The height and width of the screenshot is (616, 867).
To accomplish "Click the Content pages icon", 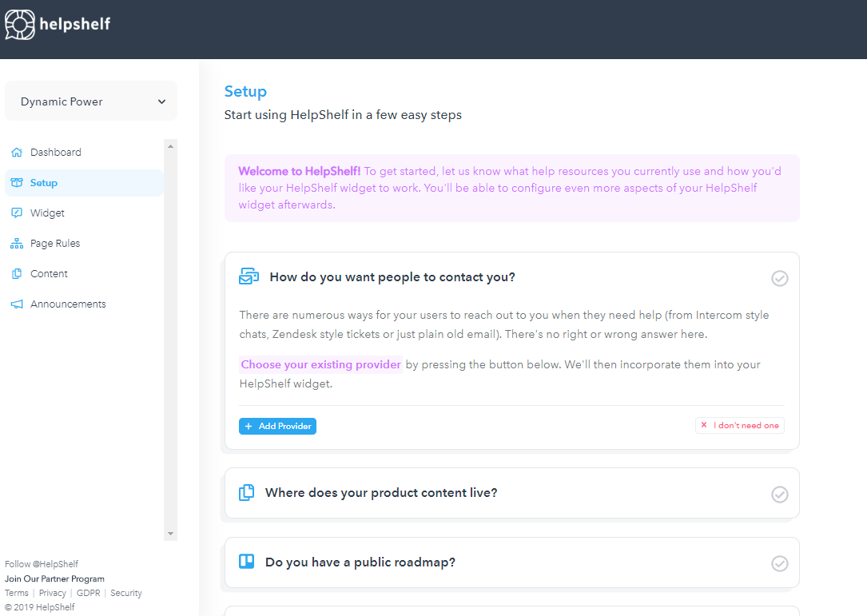I will 15,273.
